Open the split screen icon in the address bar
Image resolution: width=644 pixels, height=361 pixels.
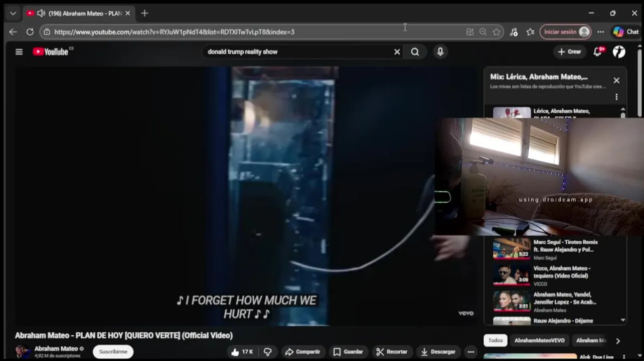tap(470, 32)
